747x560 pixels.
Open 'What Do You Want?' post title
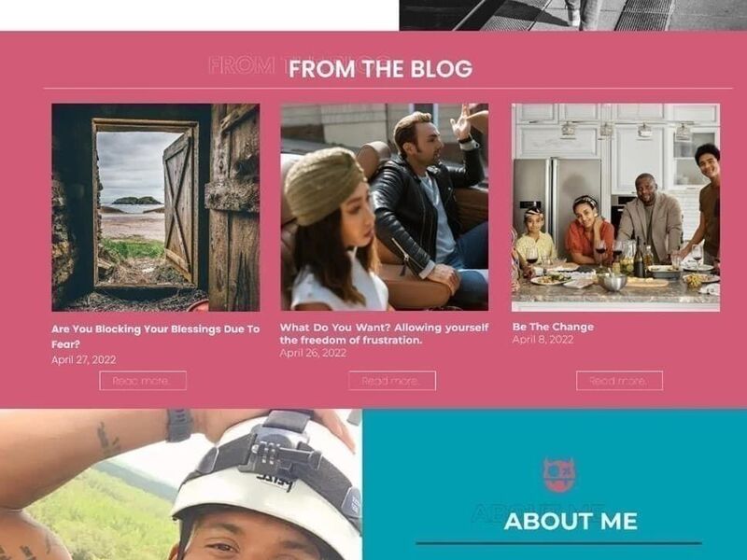pyautogui.click(x=384, y=333)
